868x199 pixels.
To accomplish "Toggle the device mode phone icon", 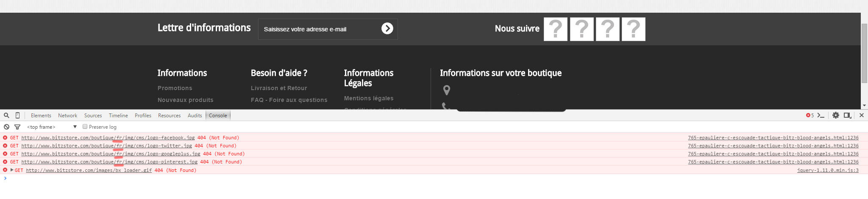I will pos(17,115).
